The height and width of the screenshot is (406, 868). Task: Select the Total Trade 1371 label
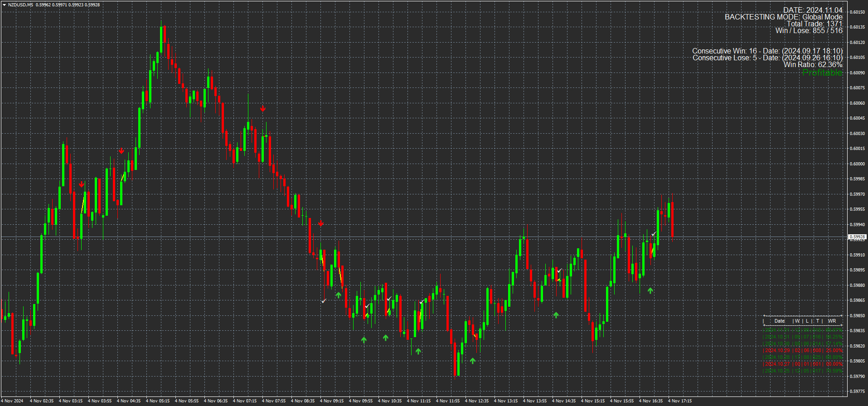pyautogui.click(x=814, y=24)
